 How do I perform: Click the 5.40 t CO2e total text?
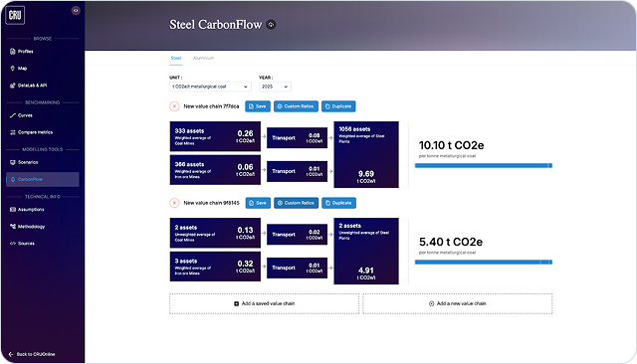[451, 242]
